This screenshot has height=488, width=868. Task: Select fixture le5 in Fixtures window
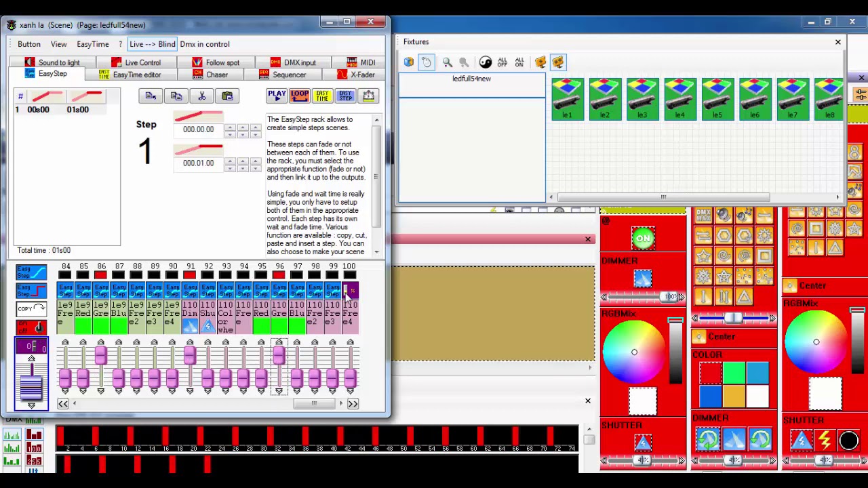pos(717,99)
